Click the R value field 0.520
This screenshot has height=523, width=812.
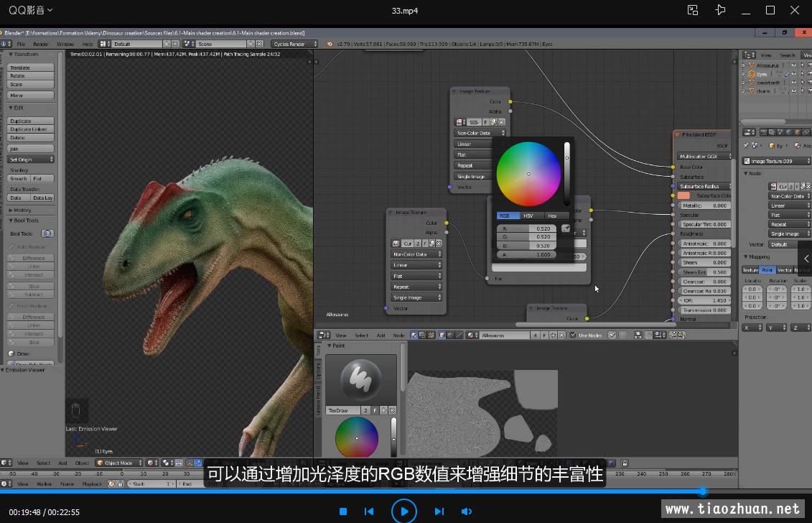[x=526, y=228]
